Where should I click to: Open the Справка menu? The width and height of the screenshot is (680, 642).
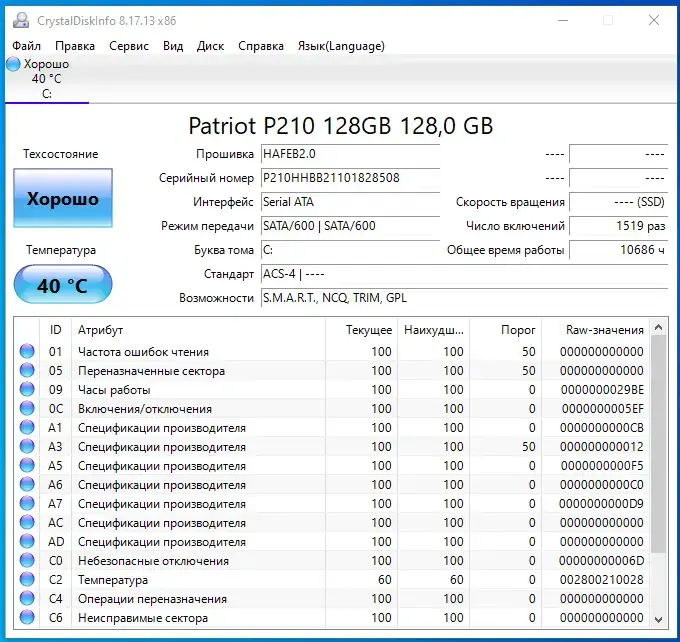tap(261, 46)
